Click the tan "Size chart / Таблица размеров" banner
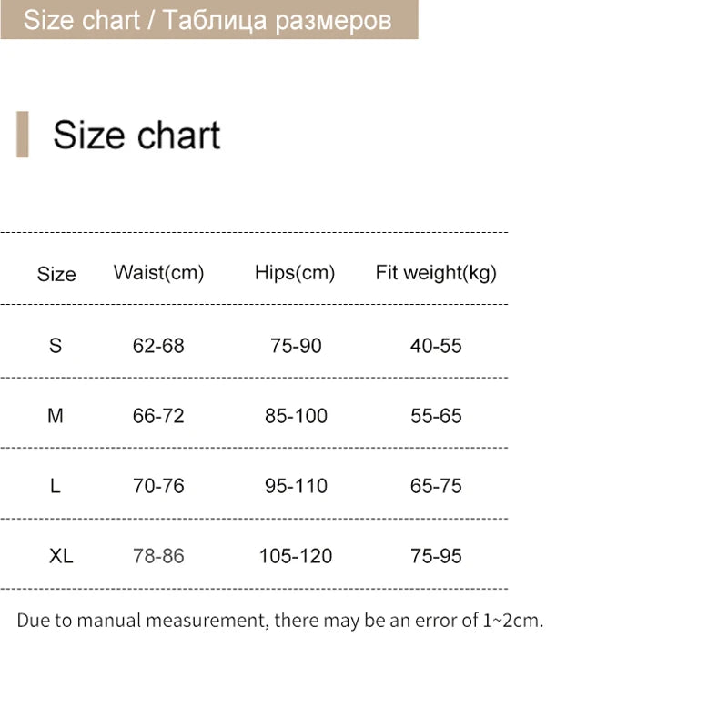This screenshot has height=728, width=728. coord(208,20)
